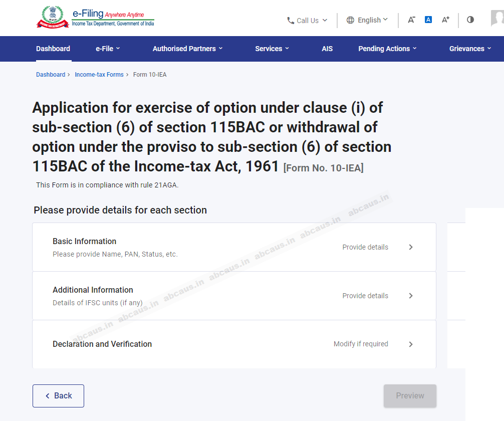Click the e-Filing Income Tax Department logo

[x=95, y=17]
